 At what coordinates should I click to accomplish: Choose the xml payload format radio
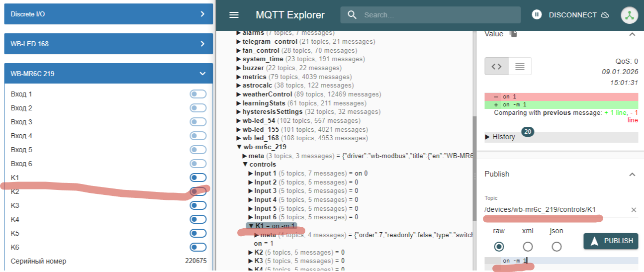(x=528, y=247)
